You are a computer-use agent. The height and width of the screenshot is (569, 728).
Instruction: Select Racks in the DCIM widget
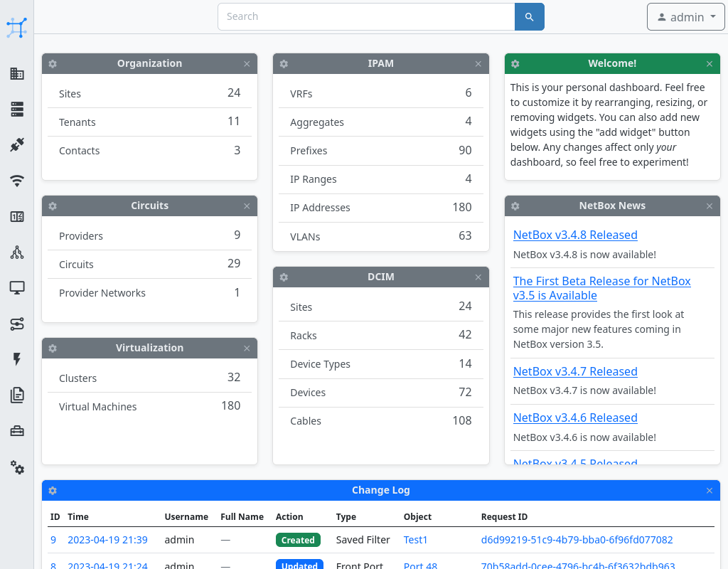click(x=302, y=335)
